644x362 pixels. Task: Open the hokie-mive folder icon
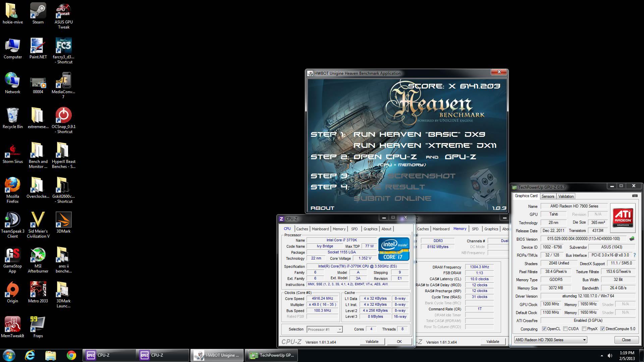coord(12,13)
